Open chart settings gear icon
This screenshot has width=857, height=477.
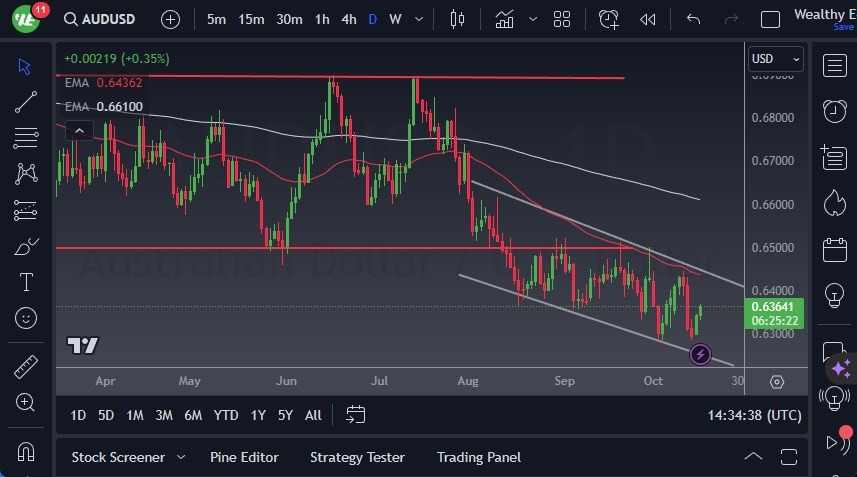777,381
